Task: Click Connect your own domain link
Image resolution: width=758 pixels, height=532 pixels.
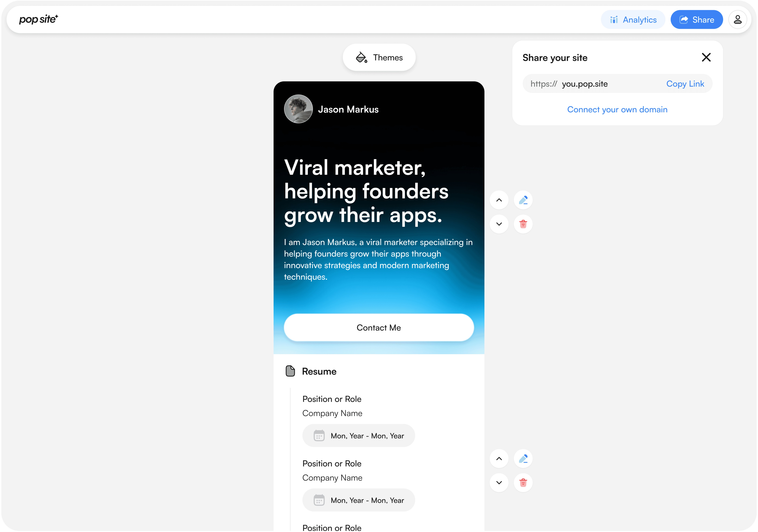Action: coord(617,110)
